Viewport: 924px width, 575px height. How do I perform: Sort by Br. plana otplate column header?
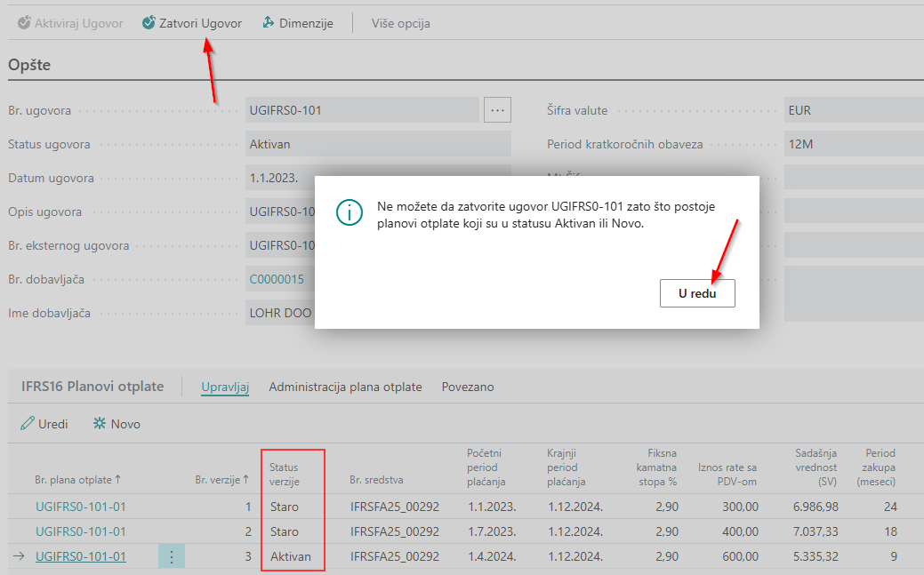[x=77, y=480]
